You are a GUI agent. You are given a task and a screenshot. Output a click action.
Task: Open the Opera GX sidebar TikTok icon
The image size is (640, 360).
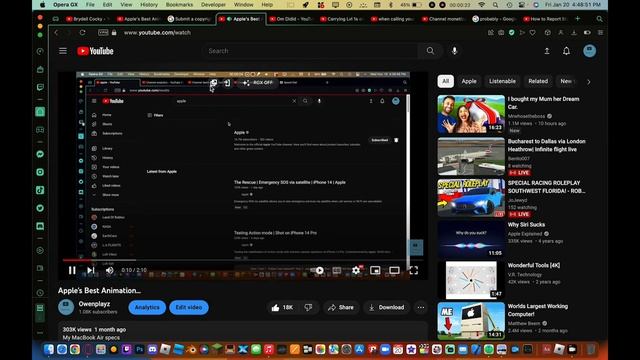tap(40, 190)
